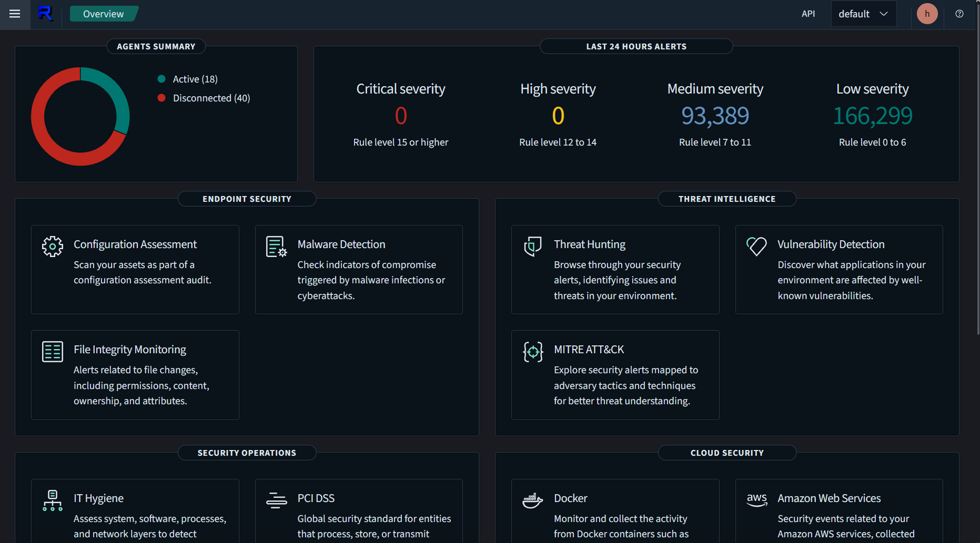Click the MITRE ATT&CK target icon

533,351
